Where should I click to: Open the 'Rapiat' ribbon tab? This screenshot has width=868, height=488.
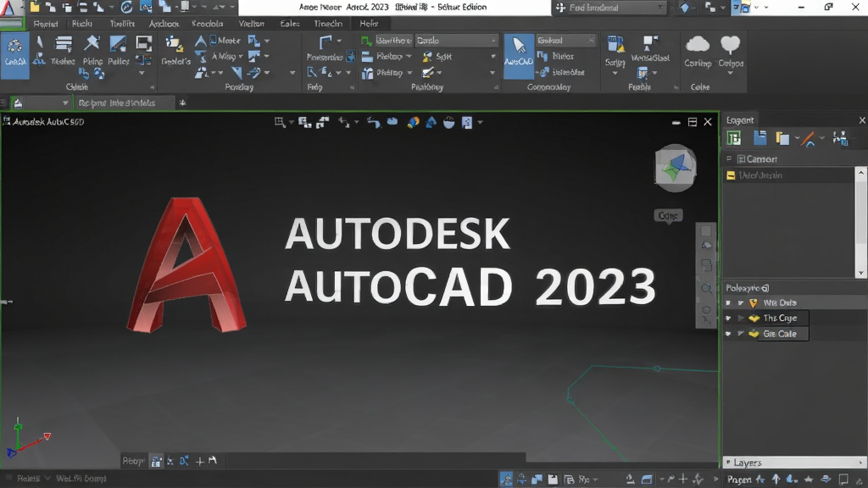46,24
